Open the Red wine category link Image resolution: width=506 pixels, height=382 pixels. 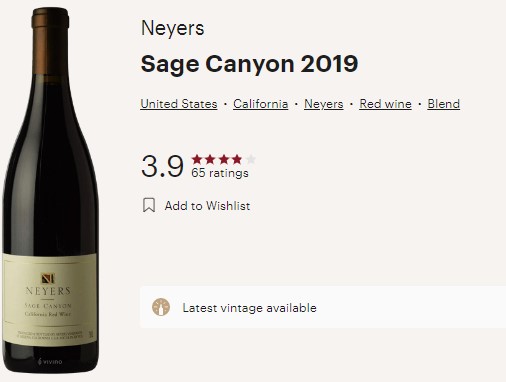pos(385,104)
